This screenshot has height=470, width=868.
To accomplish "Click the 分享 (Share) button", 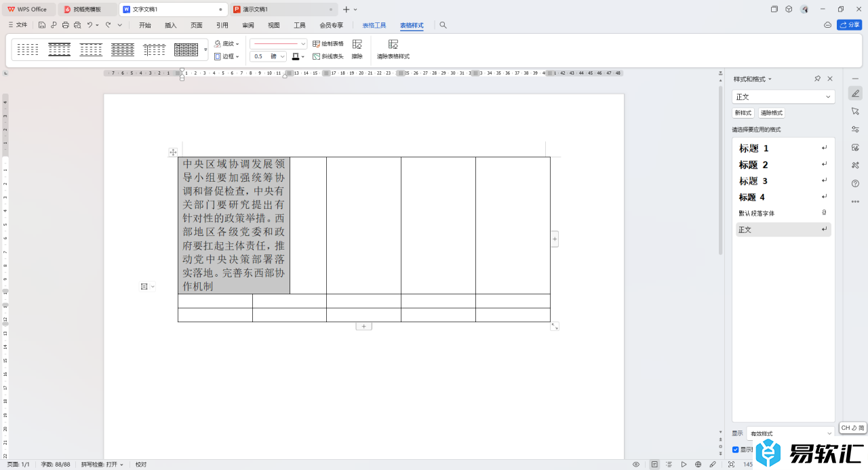I will coord(850,25).
